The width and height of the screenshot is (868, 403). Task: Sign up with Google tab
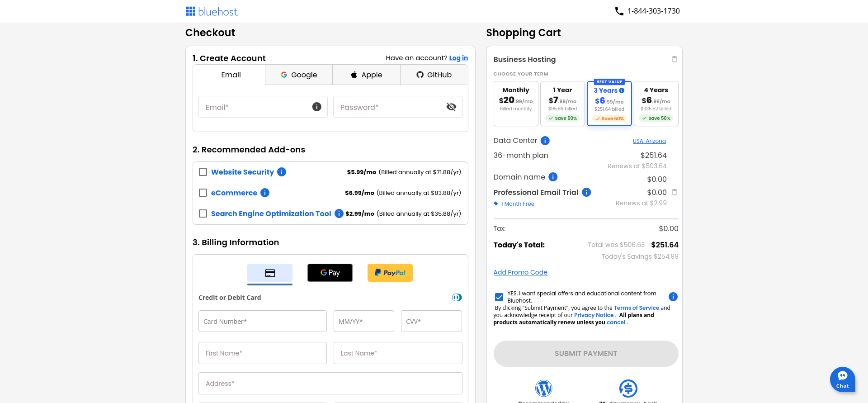point(299,75)
